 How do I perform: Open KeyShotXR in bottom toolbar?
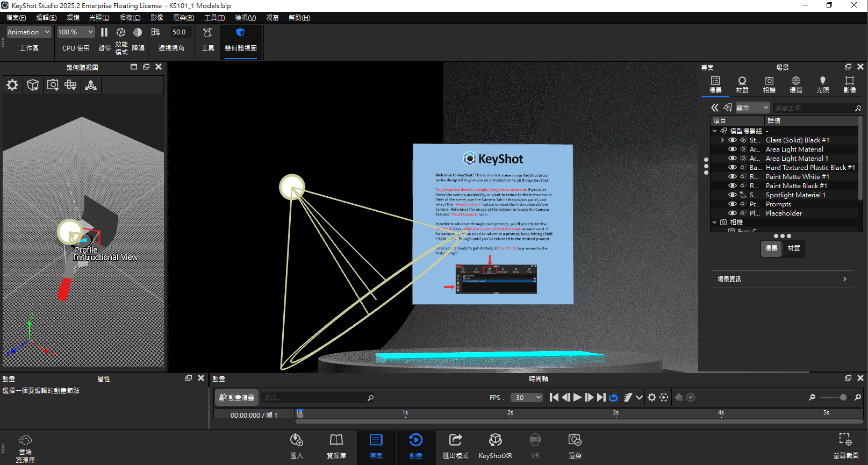tap(496, 446)
